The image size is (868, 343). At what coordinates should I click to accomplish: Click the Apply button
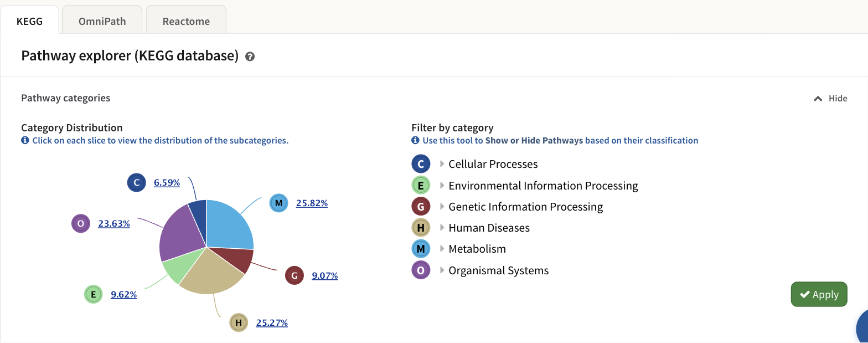819,294
